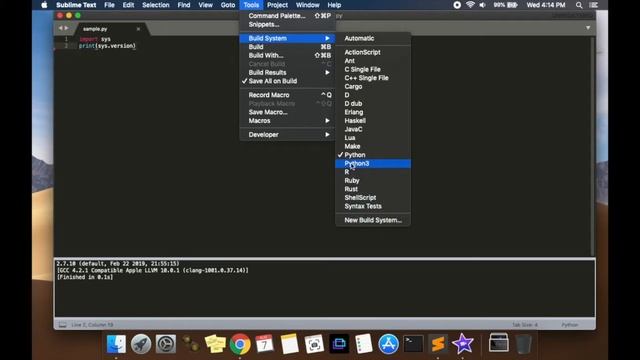Expand the Developer submenu
The image size is (640, 360).
click(x=287, y=134)
